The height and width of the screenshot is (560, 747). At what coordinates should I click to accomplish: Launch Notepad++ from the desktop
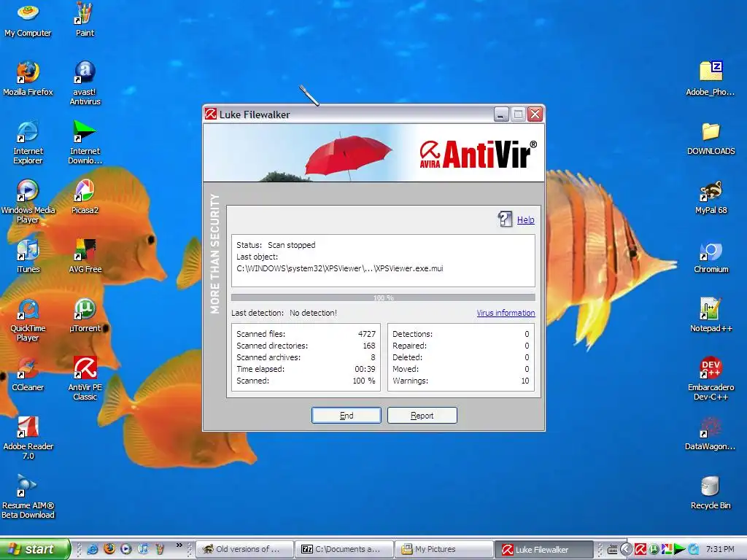point(711,315)
